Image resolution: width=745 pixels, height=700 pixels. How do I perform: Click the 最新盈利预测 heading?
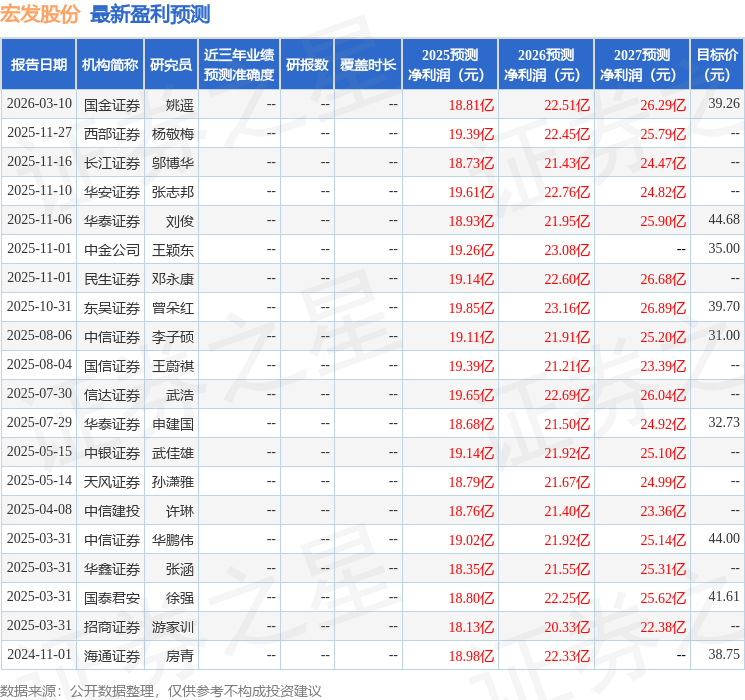point(150,14)
